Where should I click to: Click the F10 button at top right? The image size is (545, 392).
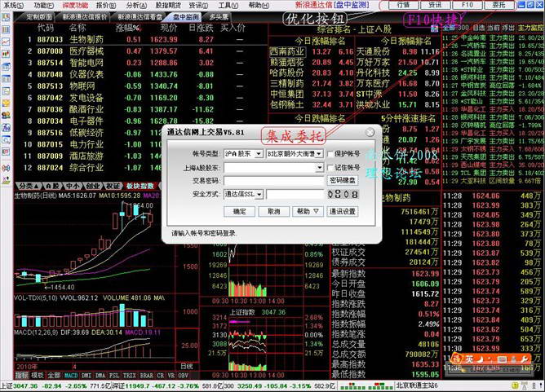point(467,5)
